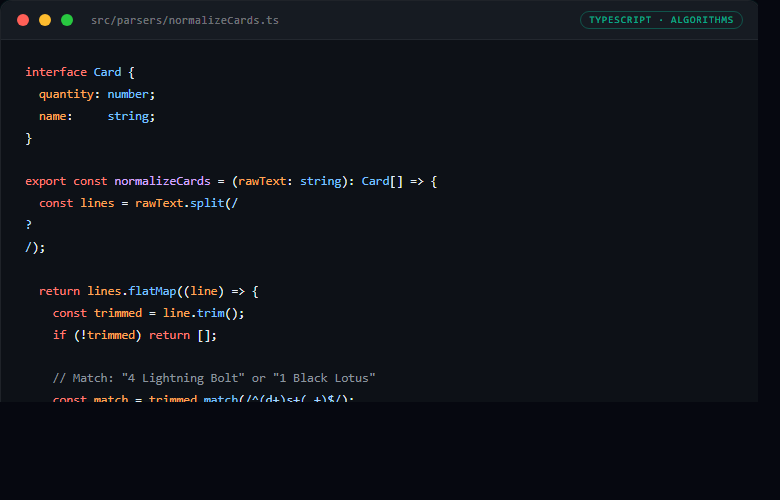Screen dimensions: 780x500
Task: Click the 'number' type annotation
Action: [128, 94]
